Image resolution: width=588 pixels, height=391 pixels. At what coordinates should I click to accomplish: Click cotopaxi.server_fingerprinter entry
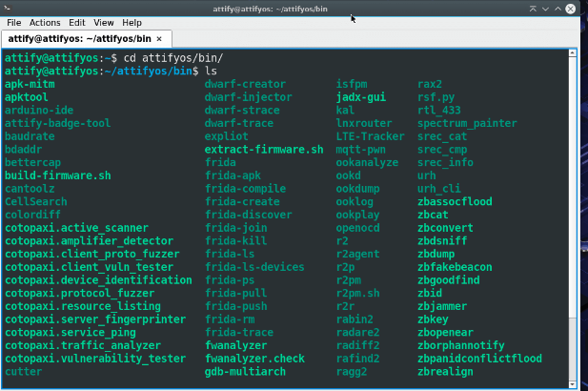click(95, 319)
